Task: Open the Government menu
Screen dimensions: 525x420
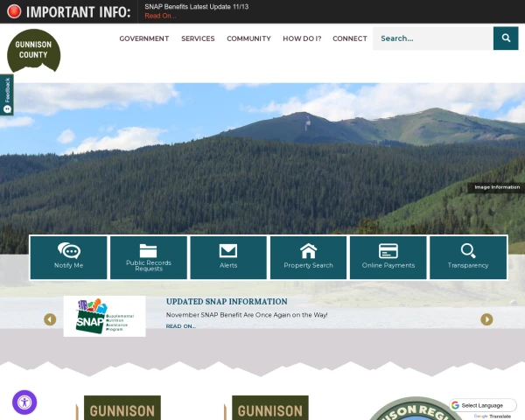Action: tap(144, 38)
